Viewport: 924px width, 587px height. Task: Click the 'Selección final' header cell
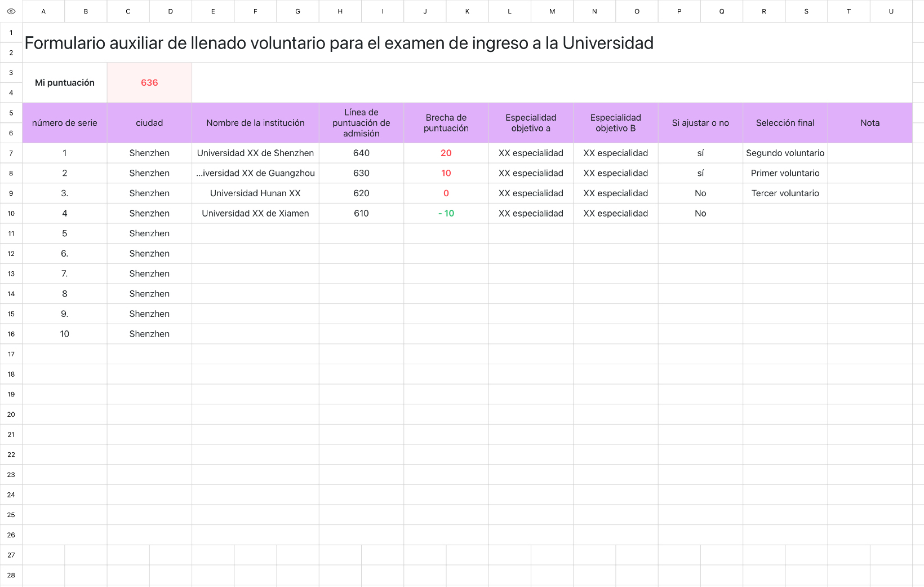click(785, 123)
